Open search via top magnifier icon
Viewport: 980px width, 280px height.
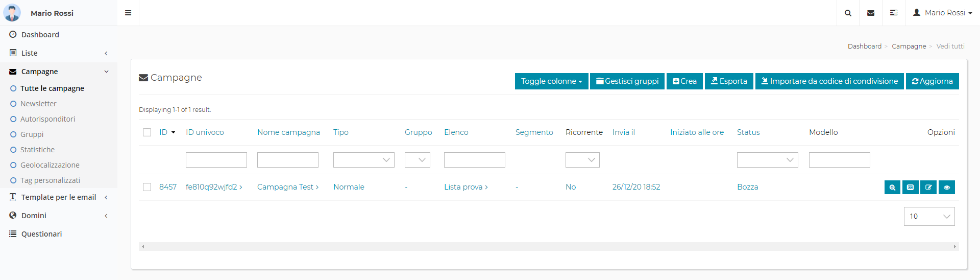[x=848, y=13]
